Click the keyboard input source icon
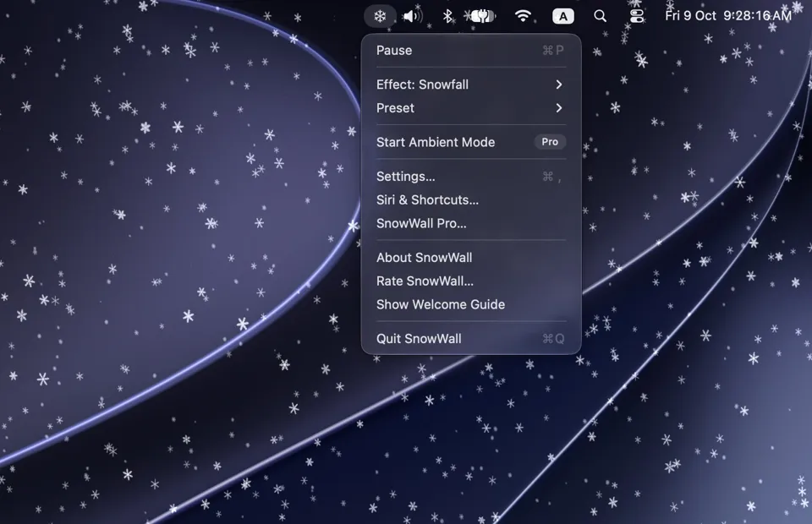The image size is (812, 524). click(563, 16)
